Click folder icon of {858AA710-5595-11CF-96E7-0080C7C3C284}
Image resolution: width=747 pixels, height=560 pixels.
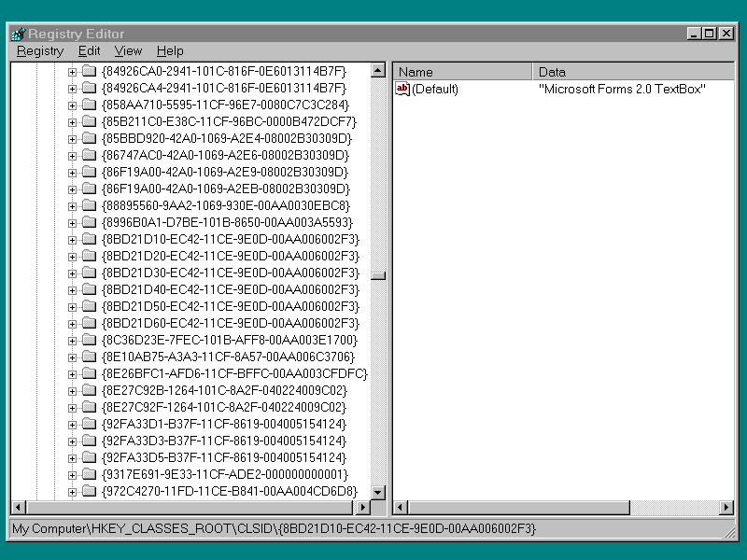point(89,105)
